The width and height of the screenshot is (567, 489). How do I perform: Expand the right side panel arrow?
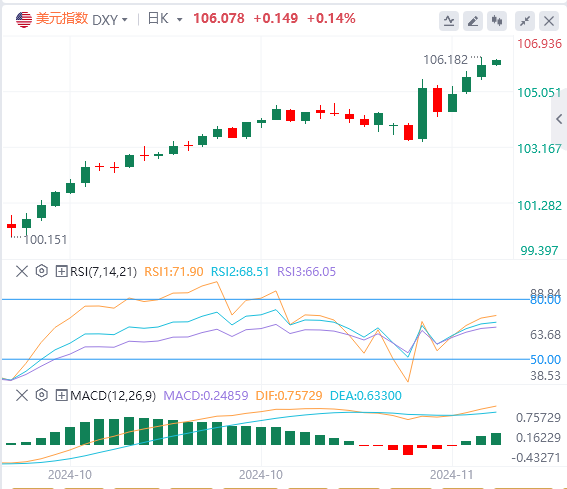click(559, 119)
